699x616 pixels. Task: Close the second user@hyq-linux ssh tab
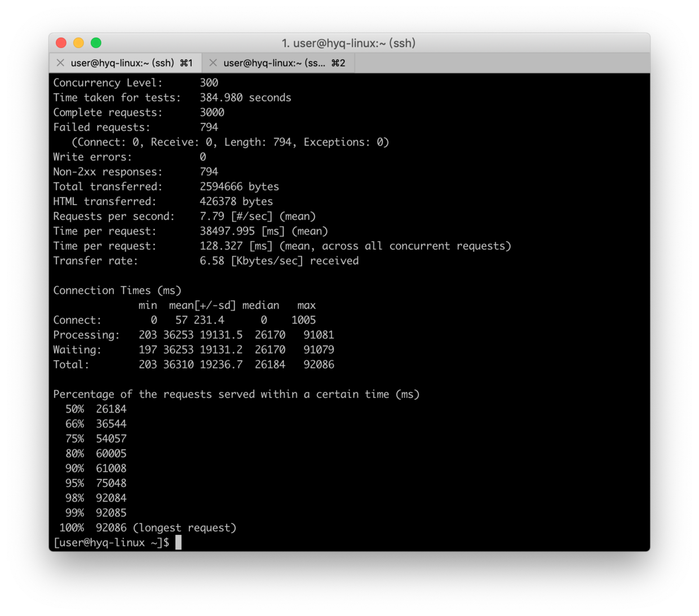click(x=213, y=63)
